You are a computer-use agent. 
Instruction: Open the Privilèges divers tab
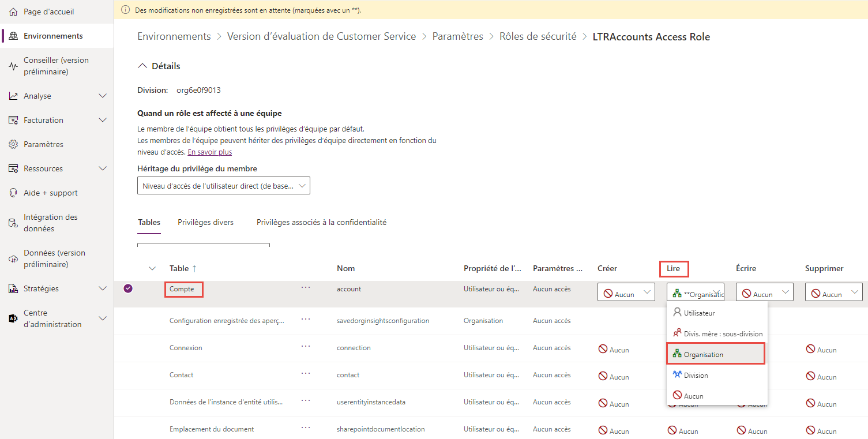206,222
